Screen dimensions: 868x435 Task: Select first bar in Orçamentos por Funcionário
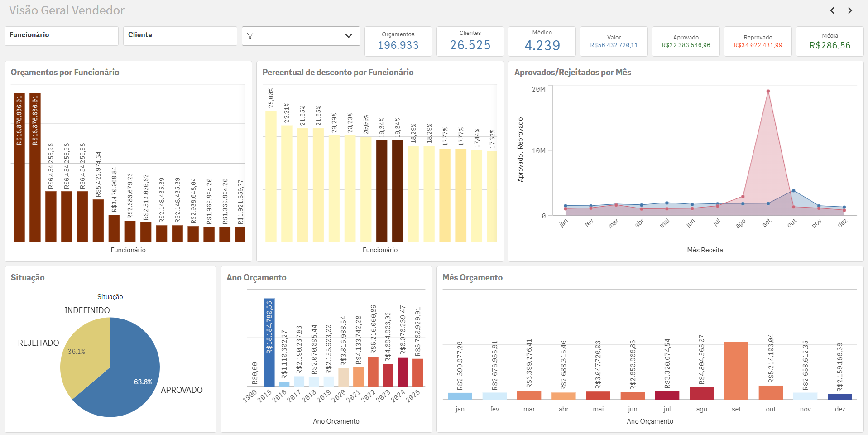click(x=19, y=168)
